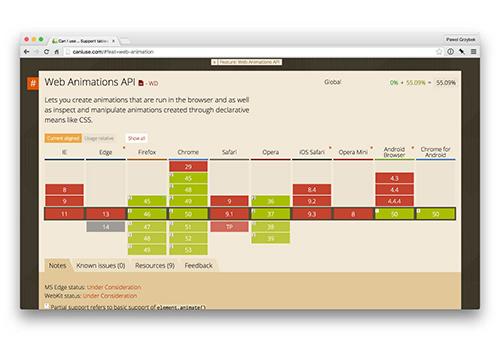This screenshot has width=500, height=360.
Task: Click the dark extension icon beside the menu
Action: pyautogui.click(x=462, y=52)
